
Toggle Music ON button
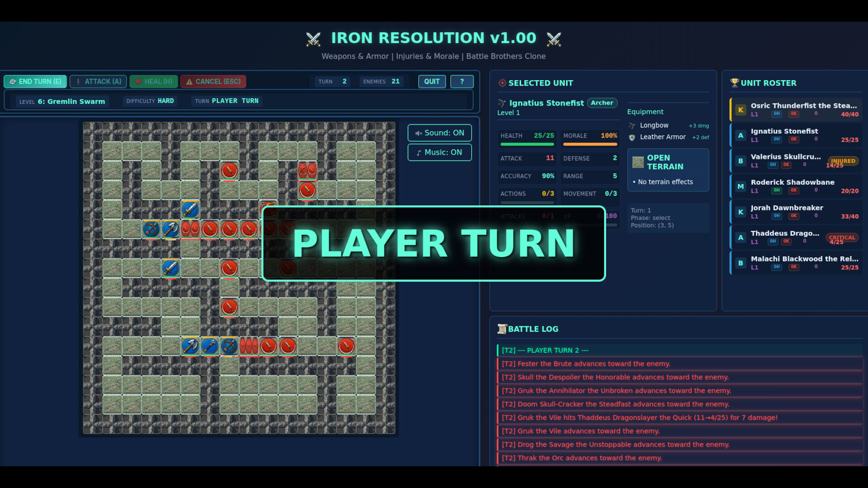point(439,152)
